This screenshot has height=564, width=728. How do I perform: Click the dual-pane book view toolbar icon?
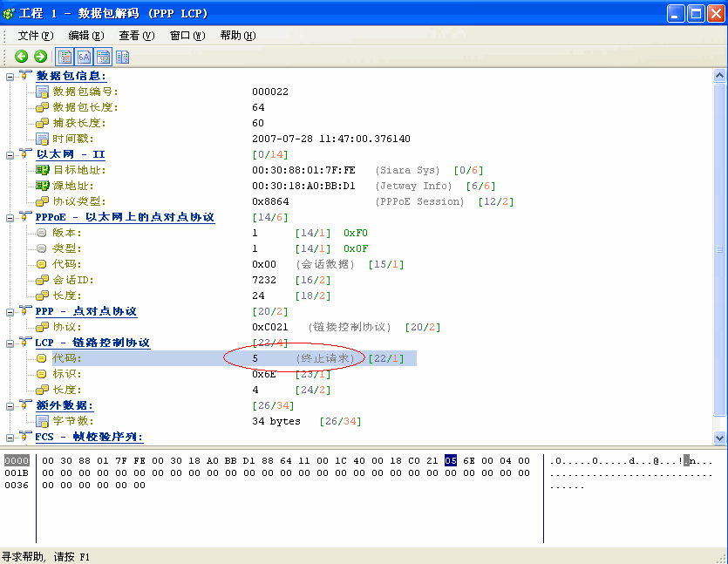[x=121, y=56]
